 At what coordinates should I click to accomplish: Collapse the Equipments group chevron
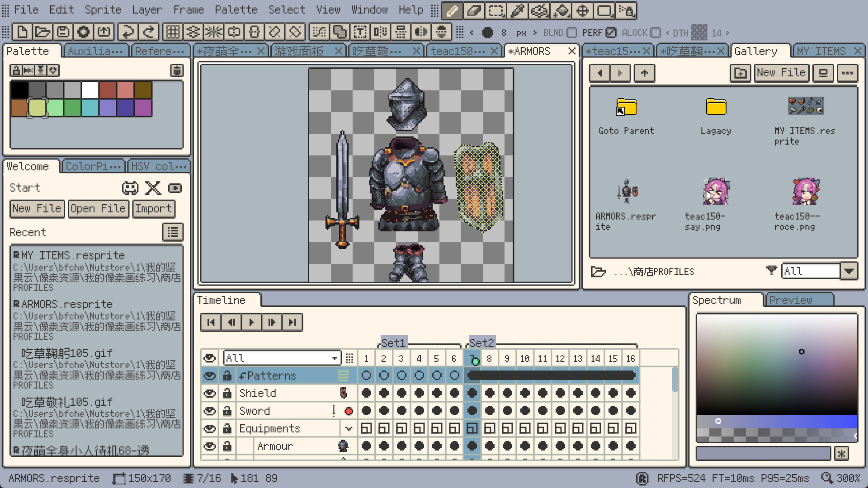coord(349,428)
